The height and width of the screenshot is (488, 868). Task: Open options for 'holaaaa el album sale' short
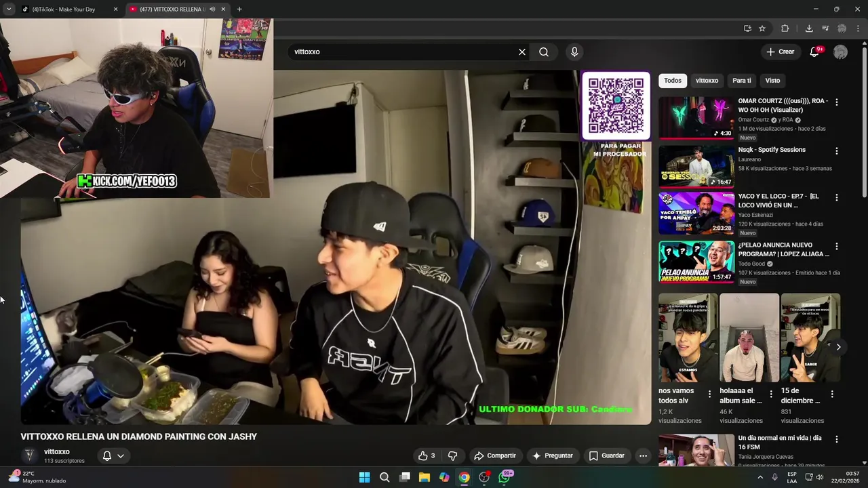click(x=771, y=393)
